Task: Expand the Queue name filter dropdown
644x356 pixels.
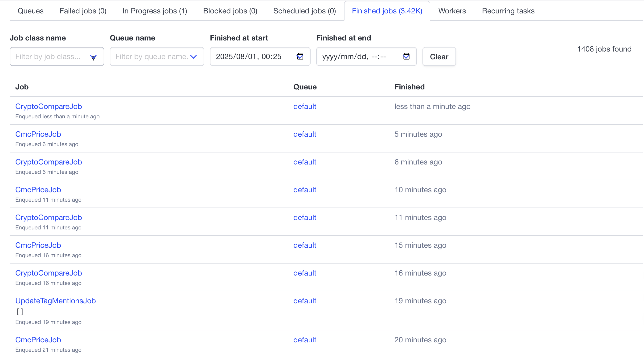Action: click(x=193, y=57)
